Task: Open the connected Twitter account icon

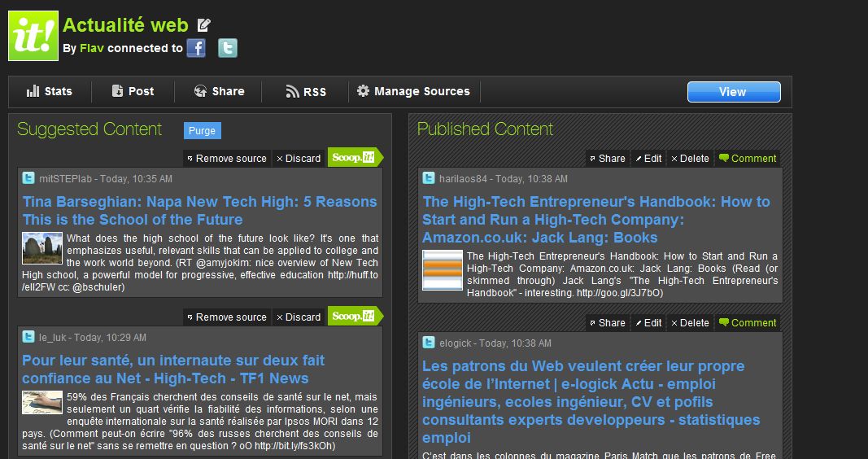Action: (x=228, y=48)
